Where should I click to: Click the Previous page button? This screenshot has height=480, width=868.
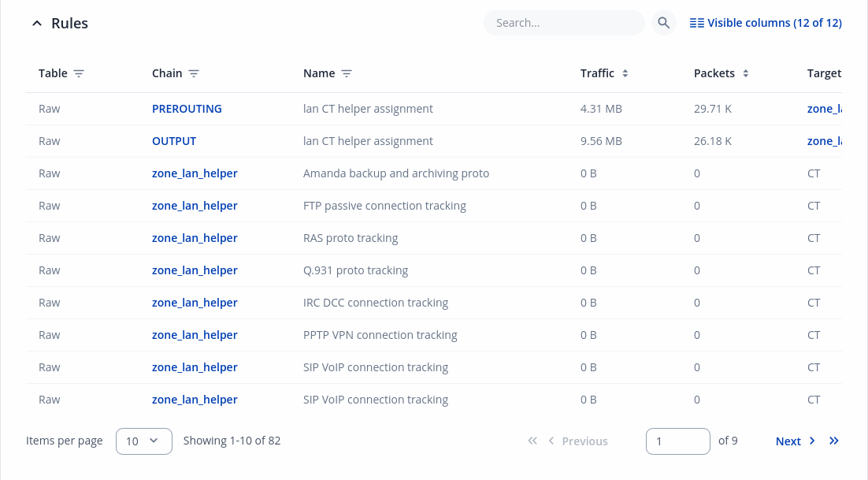[x=578, y=441]
